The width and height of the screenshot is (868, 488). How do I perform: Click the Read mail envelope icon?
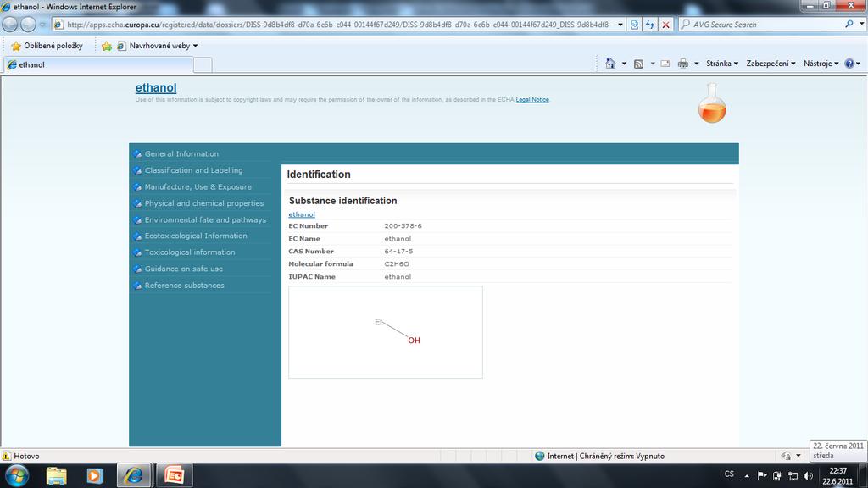tap(665, 64)
